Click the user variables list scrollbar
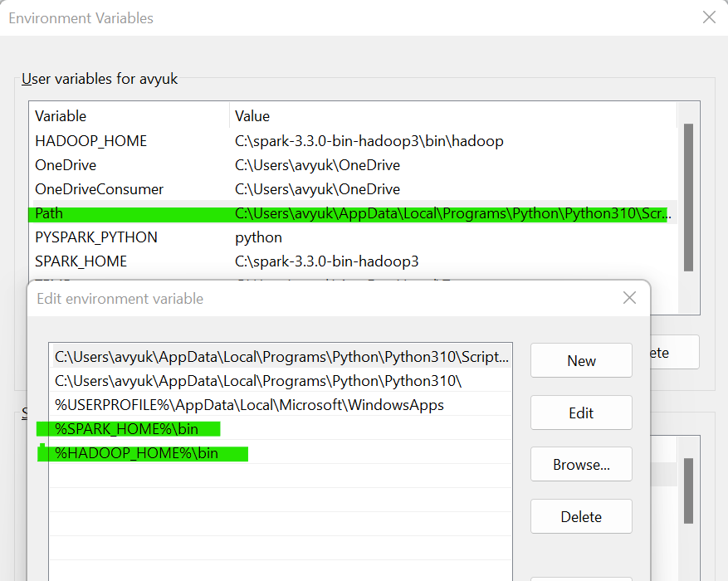This screenshot has height=581, width=728. (x=688, y=198)
